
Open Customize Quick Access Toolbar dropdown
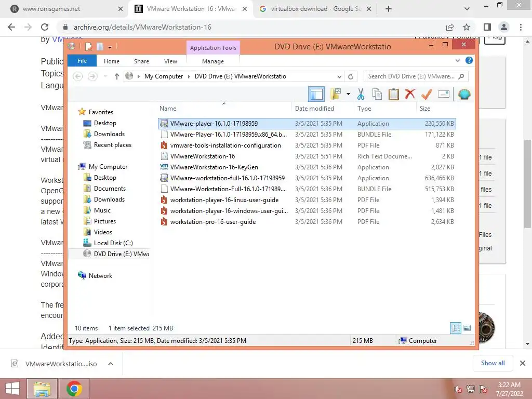(110, 47)
